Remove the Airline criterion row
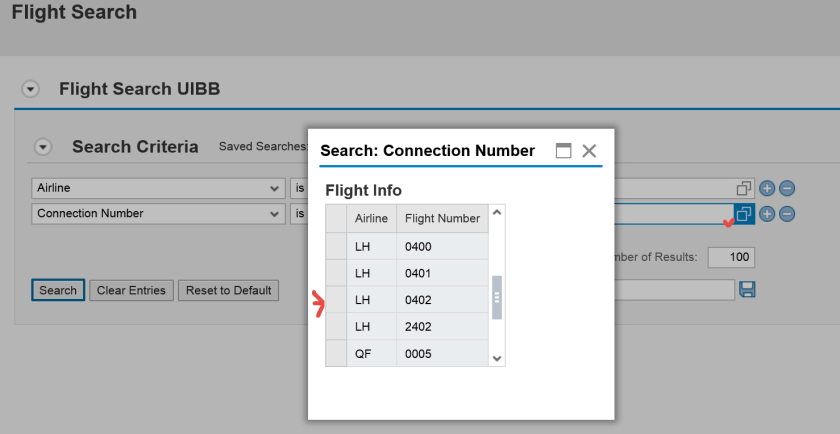840x434 pixels. pos(787,188)
